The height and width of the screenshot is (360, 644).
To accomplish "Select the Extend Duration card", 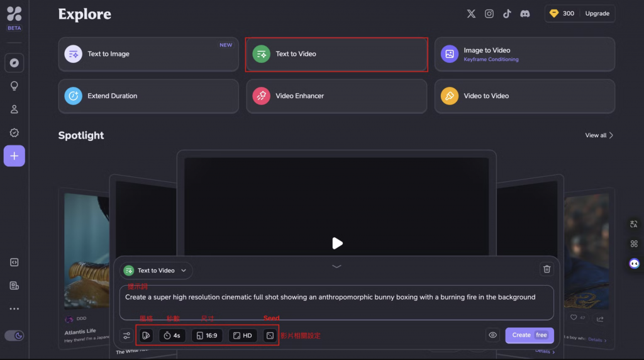I will 148,96.
